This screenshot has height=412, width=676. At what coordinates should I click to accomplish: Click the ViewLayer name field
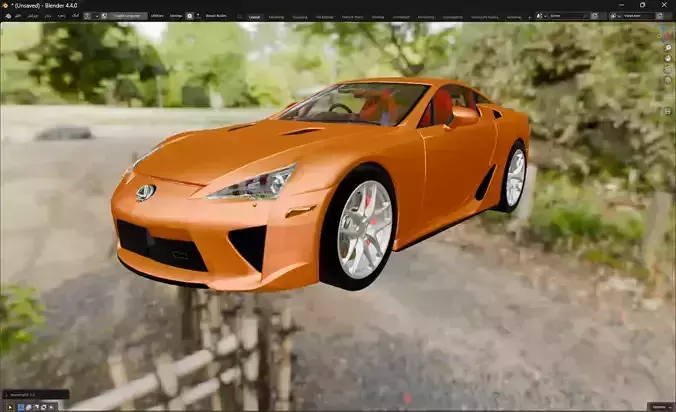(638, 16)
